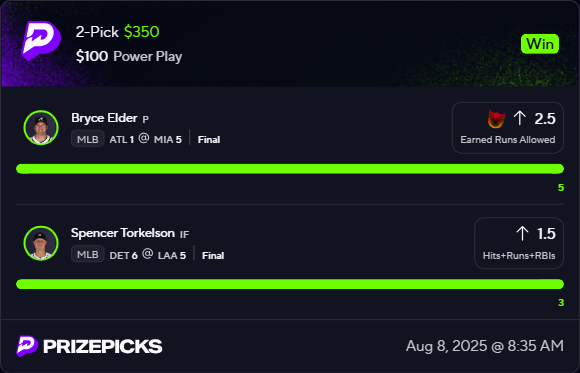
Task: Click Spencer Torkelson's green progress bar
Action: click(x=290, y=285)
